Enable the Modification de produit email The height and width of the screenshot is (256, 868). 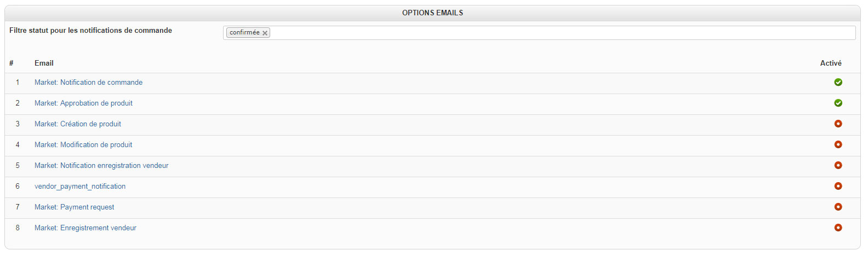click(x=838, y=144)
